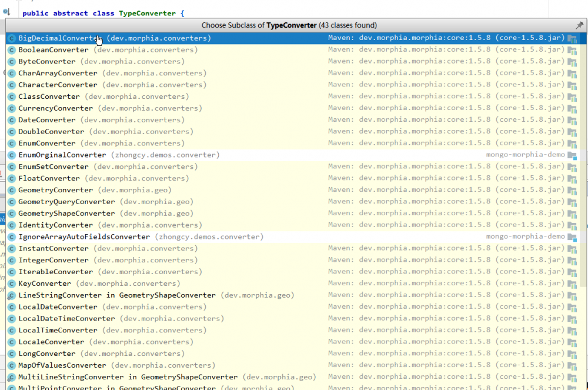Click class icon beside GeometryConverter
Screen dimensions: 588x390
[11, 190]
